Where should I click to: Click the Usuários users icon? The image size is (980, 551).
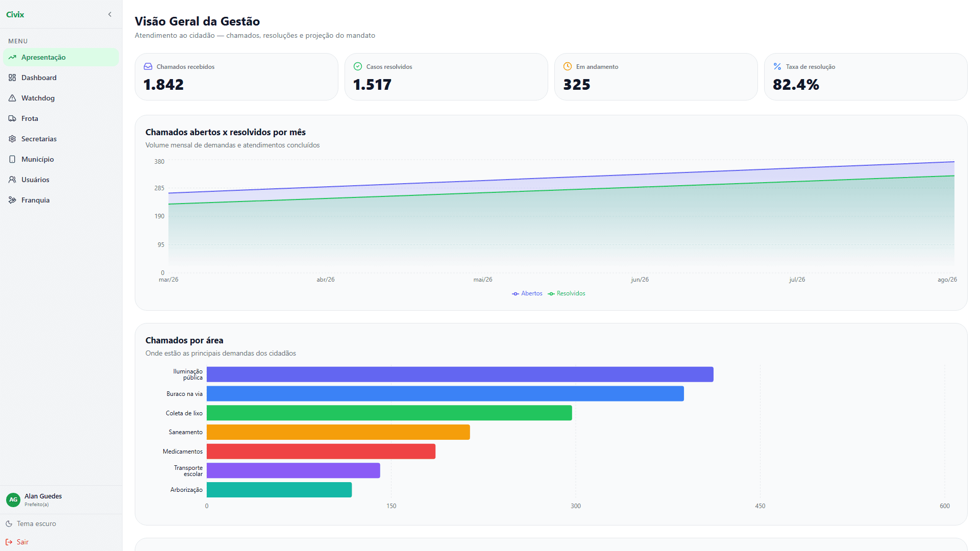coord(12,180)
